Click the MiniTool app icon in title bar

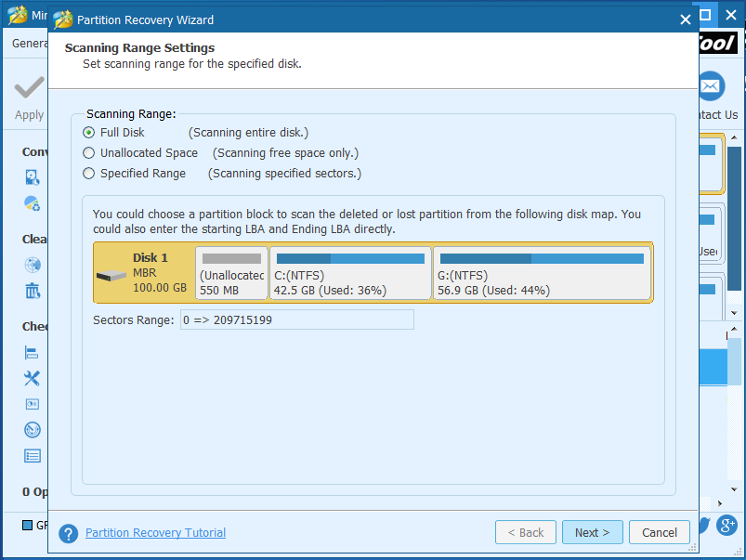pos(18,15)
